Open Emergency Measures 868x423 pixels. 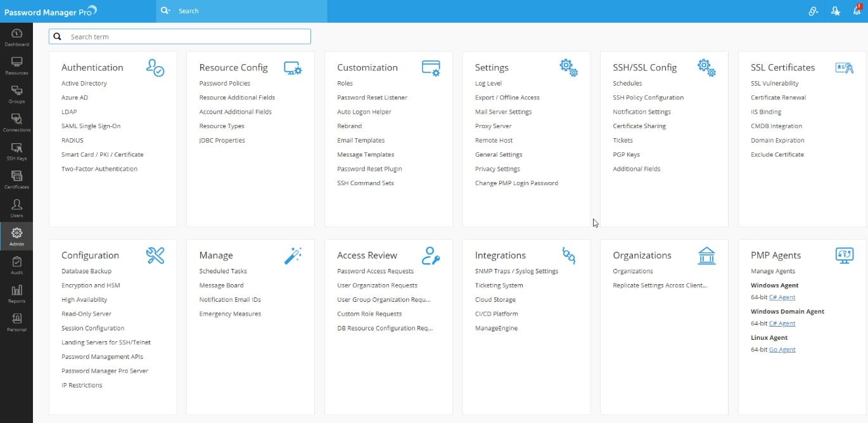click(x=230, y=314)
